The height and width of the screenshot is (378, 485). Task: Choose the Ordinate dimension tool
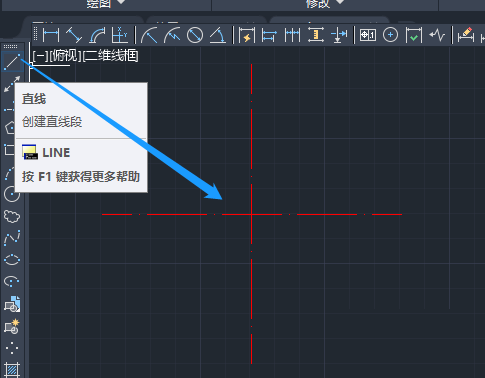click(120, 35)
